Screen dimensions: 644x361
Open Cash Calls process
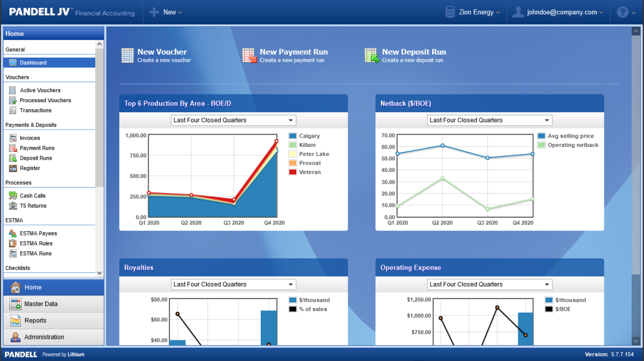click(x=33, y=195)
